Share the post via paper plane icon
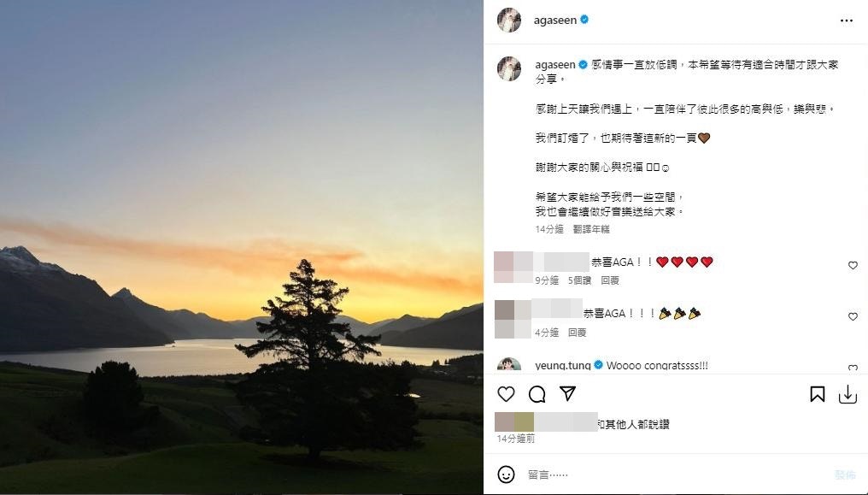 click(x=567, y=393)
